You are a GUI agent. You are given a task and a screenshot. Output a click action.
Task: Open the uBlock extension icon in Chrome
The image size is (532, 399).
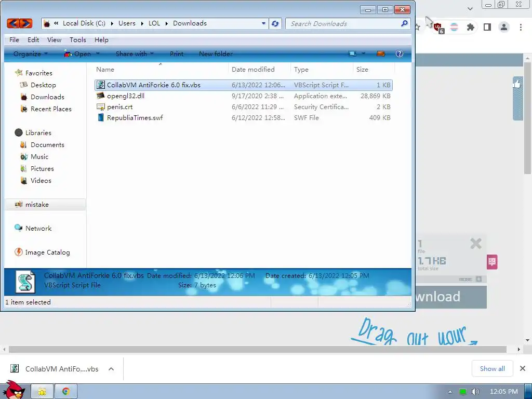[x=438, y=27]
